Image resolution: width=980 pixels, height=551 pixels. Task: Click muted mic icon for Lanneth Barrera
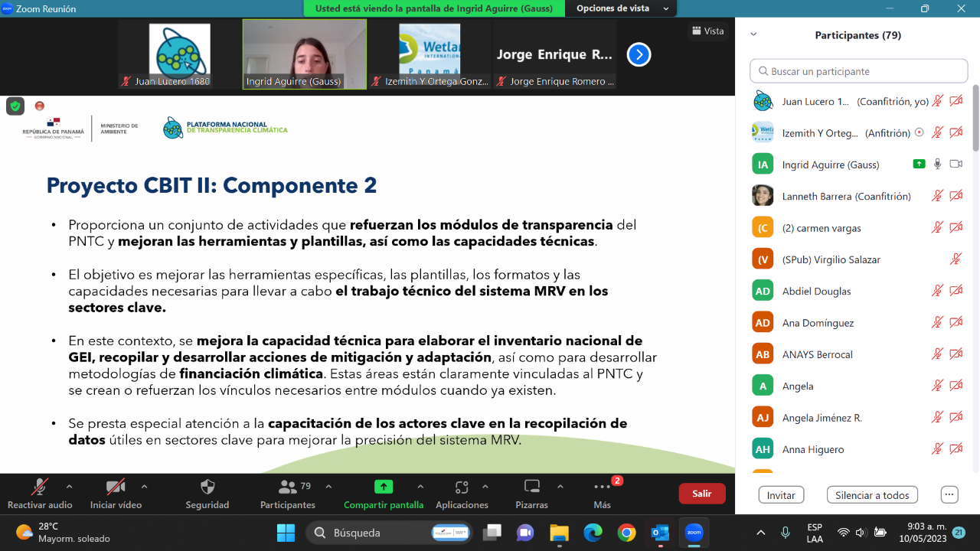(937, 196)
